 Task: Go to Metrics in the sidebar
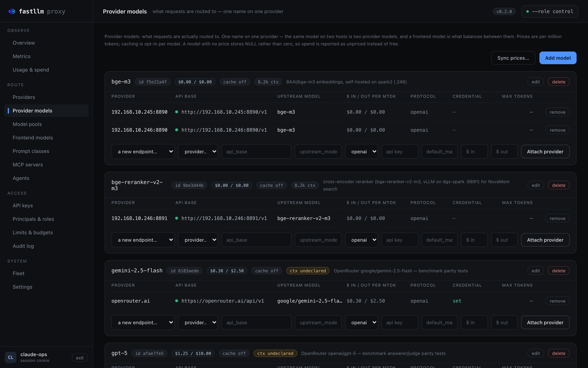pyautogui.click(x=46, y=56)
